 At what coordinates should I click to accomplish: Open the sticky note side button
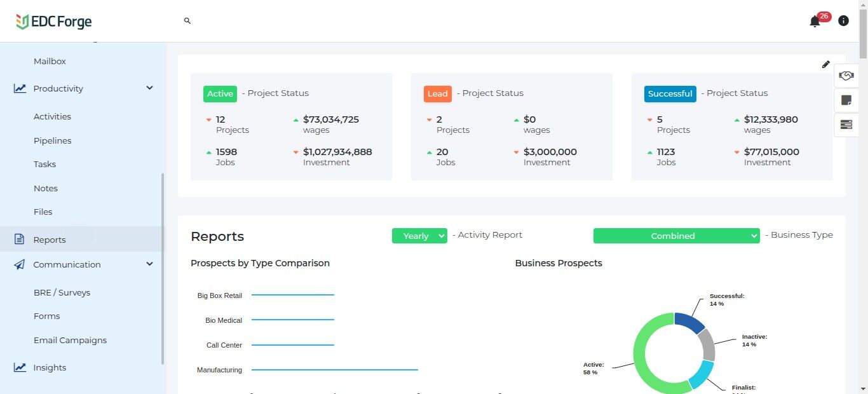click(846, 100)
